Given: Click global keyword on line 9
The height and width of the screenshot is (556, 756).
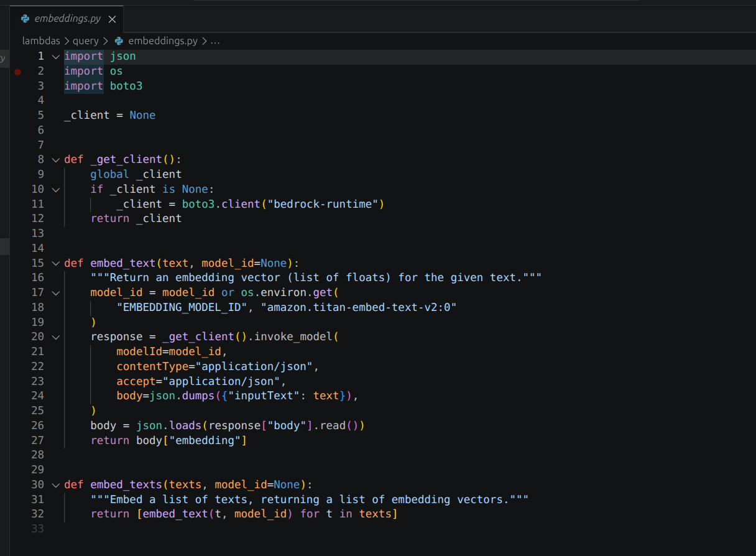Looking at the screenshot, I should [110, 174].
